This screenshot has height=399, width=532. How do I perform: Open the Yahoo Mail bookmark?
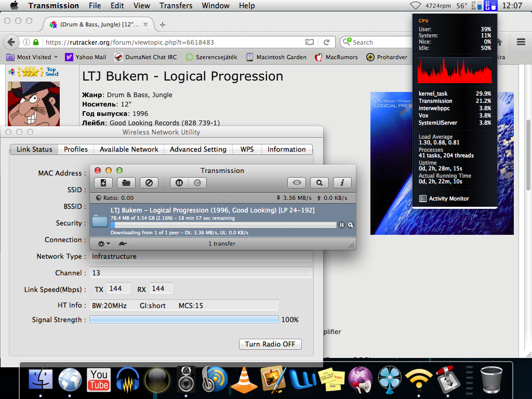[x=86, y=57]
